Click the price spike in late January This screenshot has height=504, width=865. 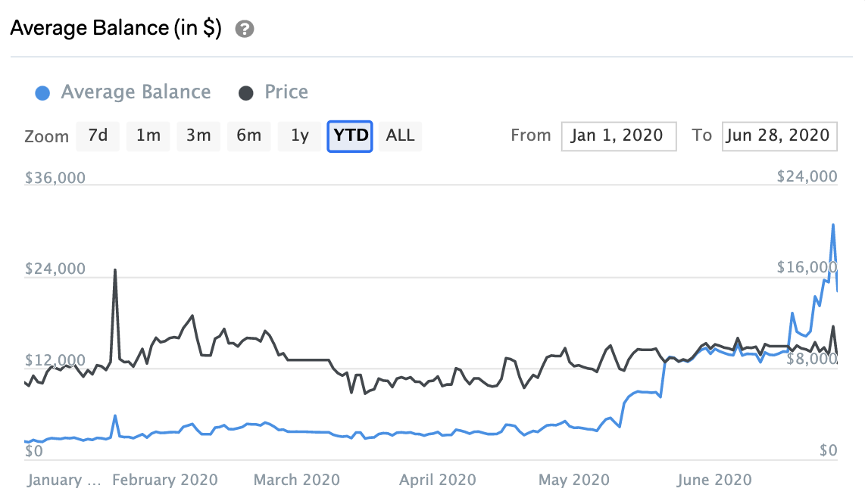coord(115,270)
